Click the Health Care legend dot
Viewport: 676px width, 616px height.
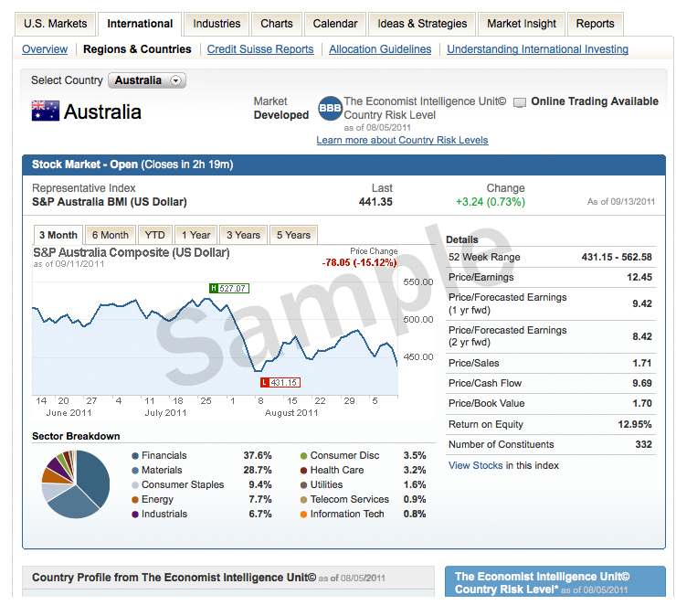[x=303, y=471]
